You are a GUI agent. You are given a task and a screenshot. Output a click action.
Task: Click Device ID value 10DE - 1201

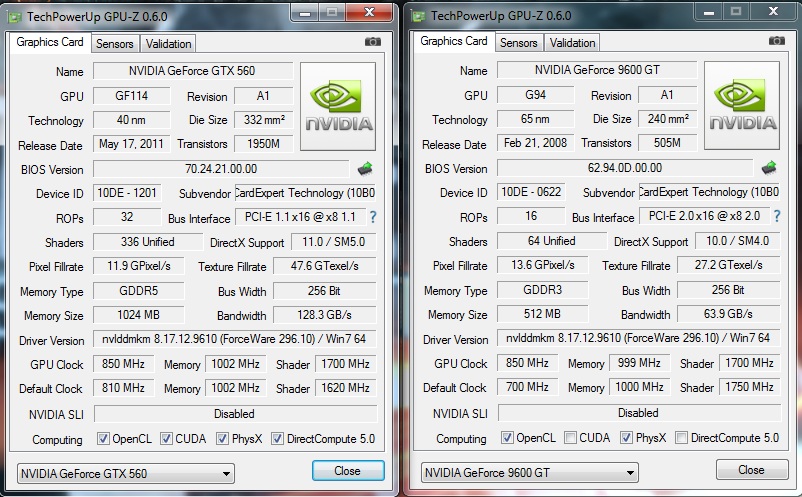[x=127, y=193]
